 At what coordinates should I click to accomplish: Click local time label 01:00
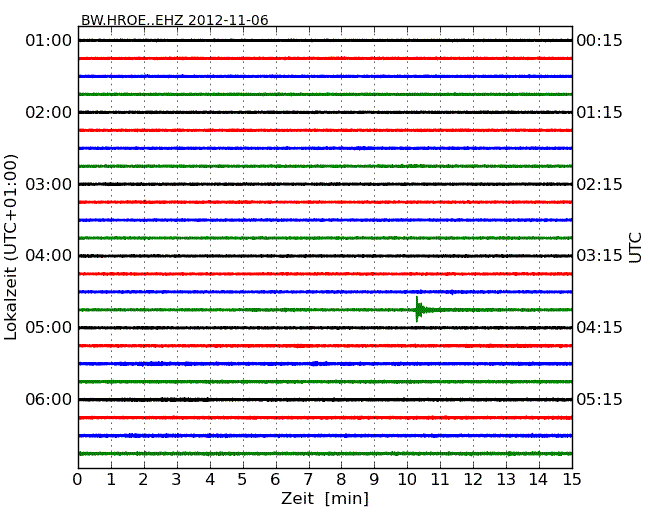49,41
